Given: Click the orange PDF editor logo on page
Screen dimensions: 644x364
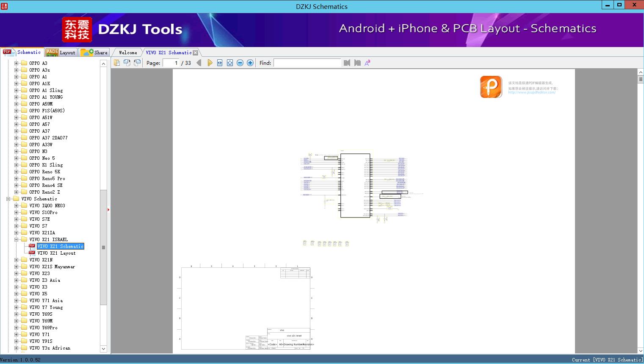Looking at the screenshot, I should tap(491, 87).
